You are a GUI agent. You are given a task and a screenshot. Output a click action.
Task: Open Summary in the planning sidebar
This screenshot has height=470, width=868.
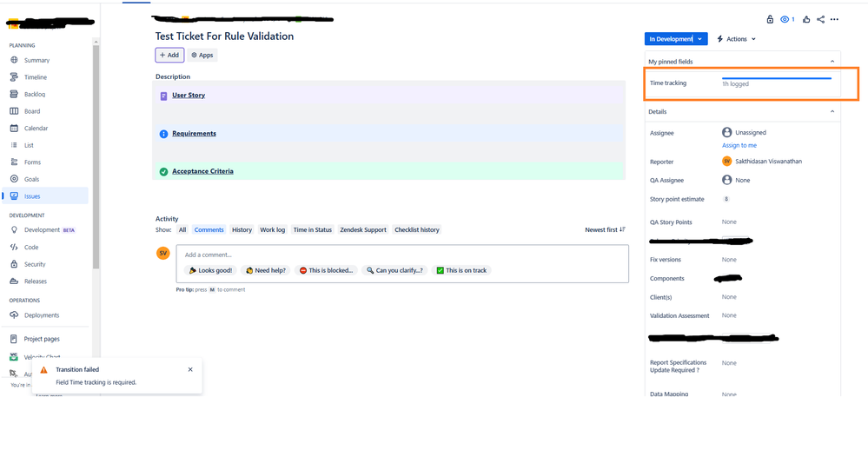[36, 60]
